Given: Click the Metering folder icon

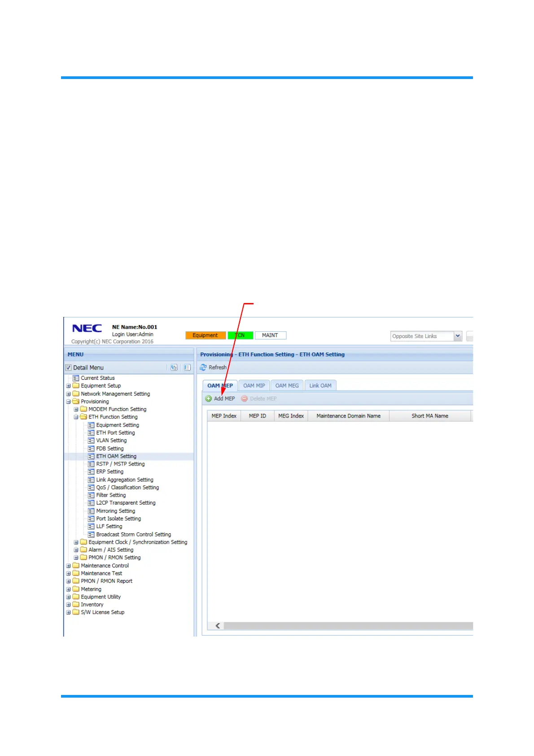Looking at the screenshot, I should click(x=76, y=589).
